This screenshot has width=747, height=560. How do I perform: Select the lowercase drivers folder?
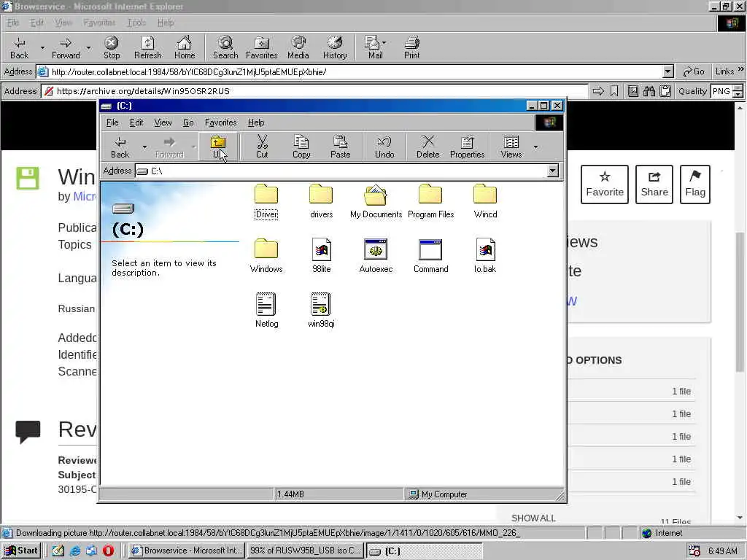click(321, 202)
